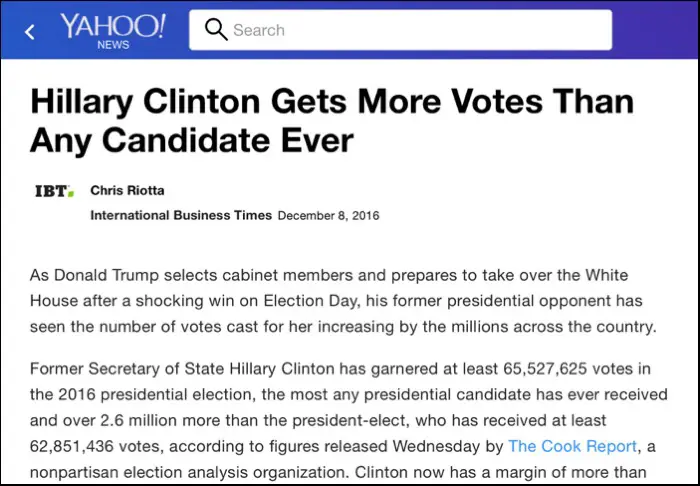Follow The Cook Report hyperlink
The image size is (700, 486).
pos(572,446)
